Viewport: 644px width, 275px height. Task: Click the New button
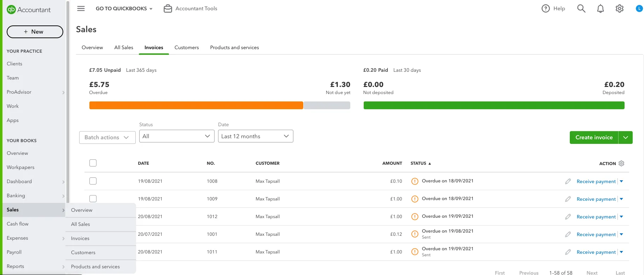pos(35,32)
